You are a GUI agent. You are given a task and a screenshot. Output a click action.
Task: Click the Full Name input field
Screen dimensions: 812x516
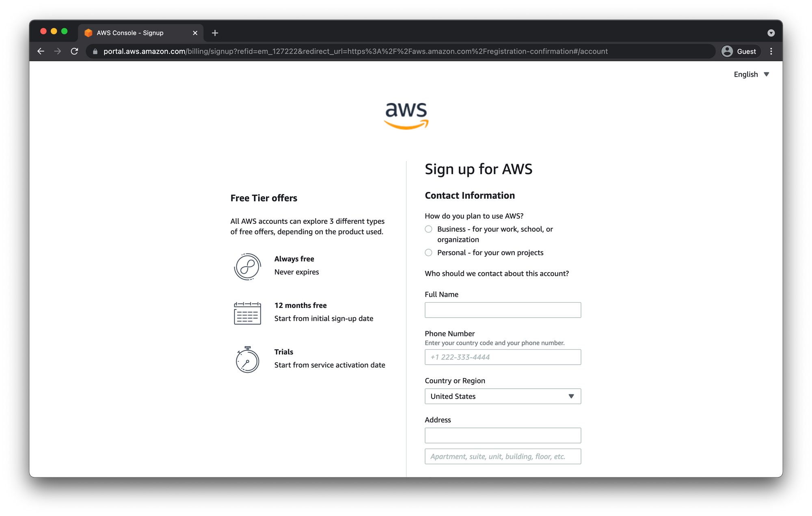click(503, 310)
